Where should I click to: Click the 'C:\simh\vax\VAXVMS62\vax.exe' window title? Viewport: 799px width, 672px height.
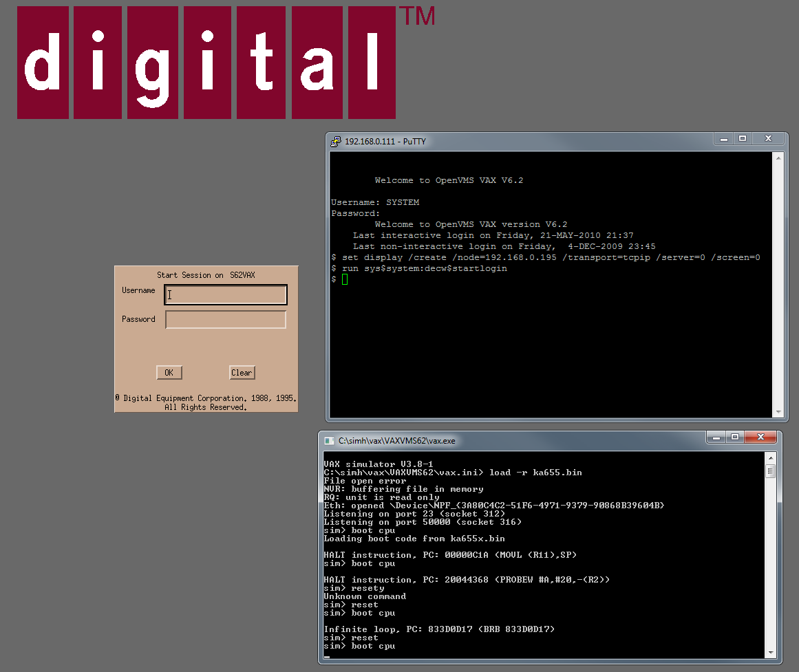[x=397, y=441]
